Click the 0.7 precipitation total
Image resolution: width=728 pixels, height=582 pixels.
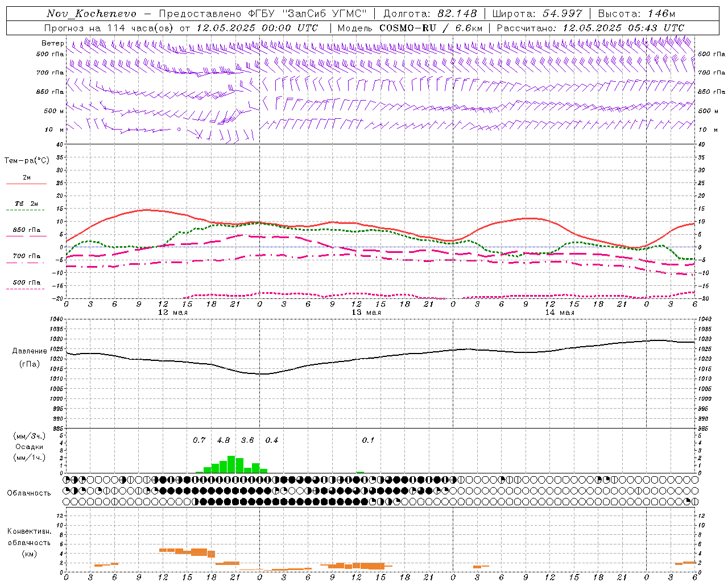coord(199,440)
